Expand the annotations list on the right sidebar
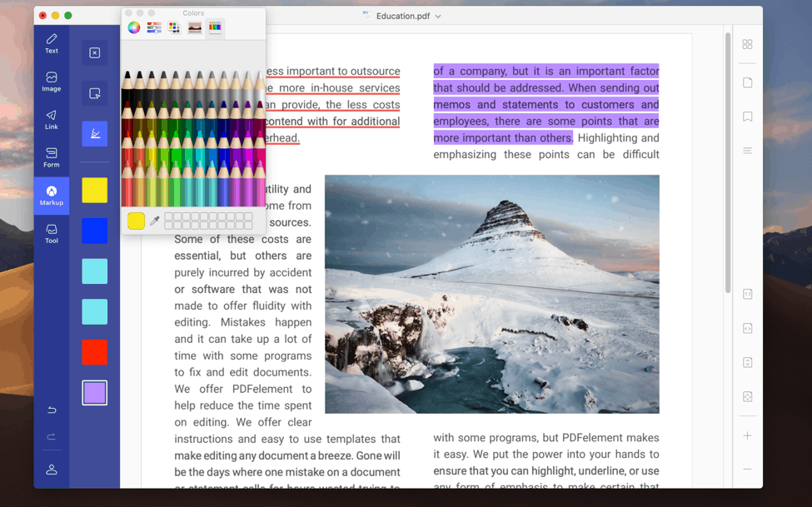This screenshot has width=812, height=507. pyautogui.click(x=747, y=150)
